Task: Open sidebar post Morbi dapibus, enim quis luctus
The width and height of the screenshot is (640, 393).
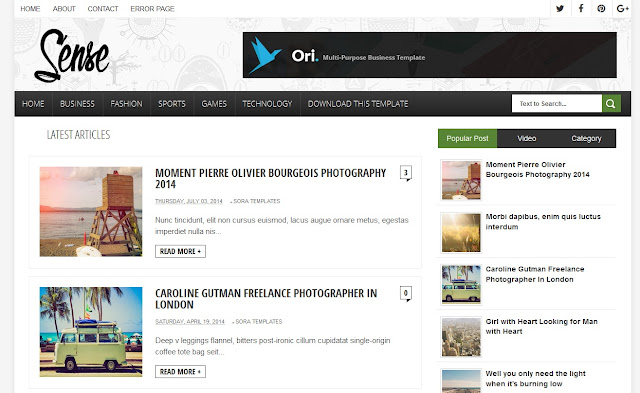Action: coord(543,222)
